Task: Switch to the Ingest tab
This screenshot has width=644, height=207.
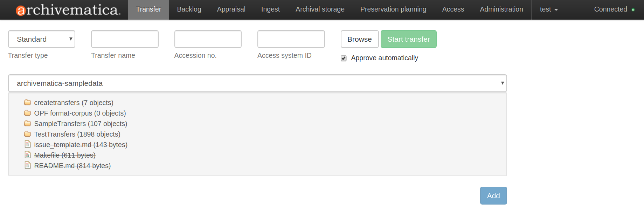Action: tap(270, 9)
